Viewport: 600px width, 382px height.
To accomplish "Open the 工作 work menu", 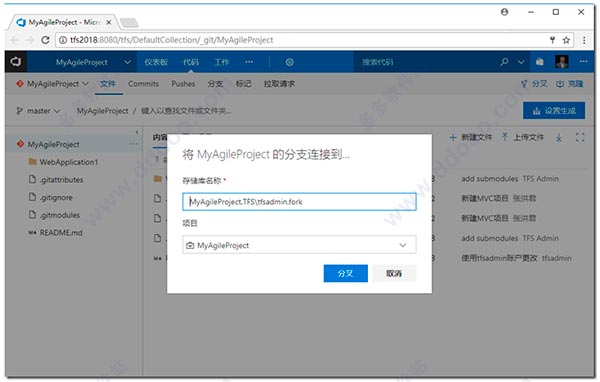I will coord(221,62).
